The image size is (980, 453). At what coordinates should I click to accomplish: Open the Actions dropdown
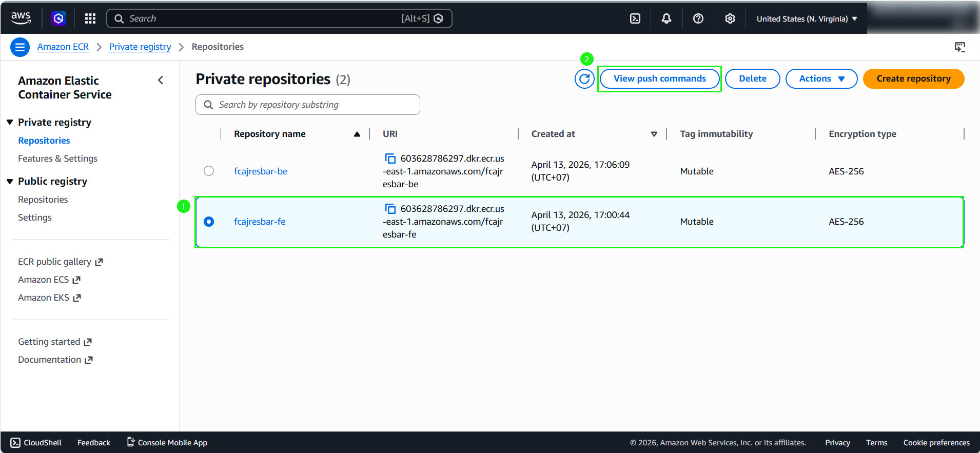click(x=821, y=78)
